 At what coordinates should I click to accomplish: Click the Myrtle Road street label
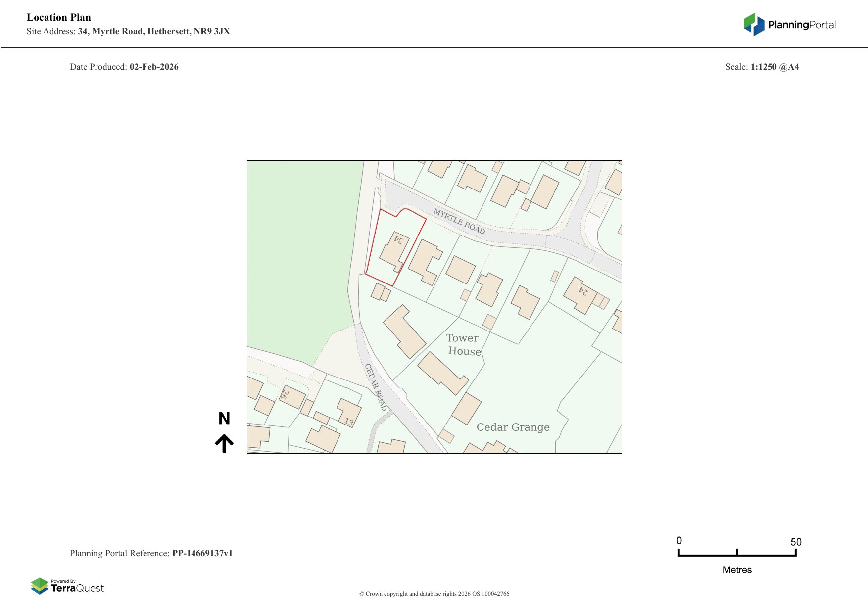click(x=459, y=221)
